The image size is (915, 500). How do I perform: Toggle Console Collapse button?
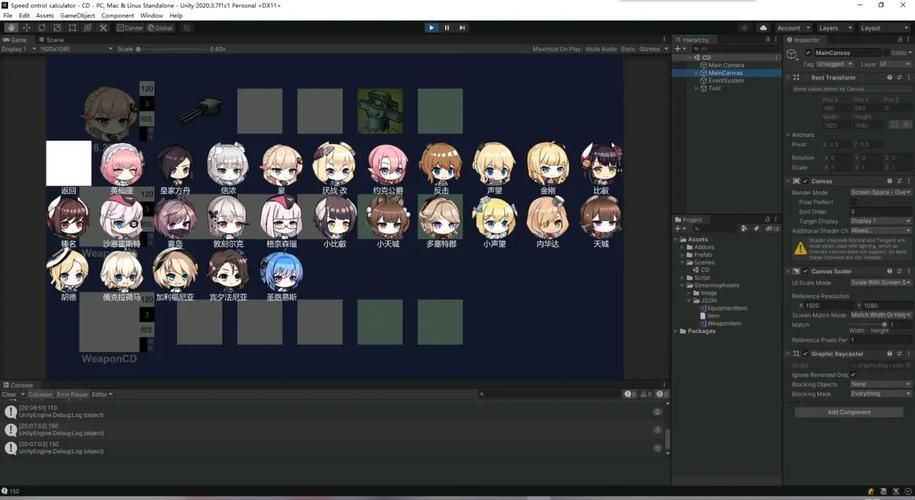click(x=40, y=394)
